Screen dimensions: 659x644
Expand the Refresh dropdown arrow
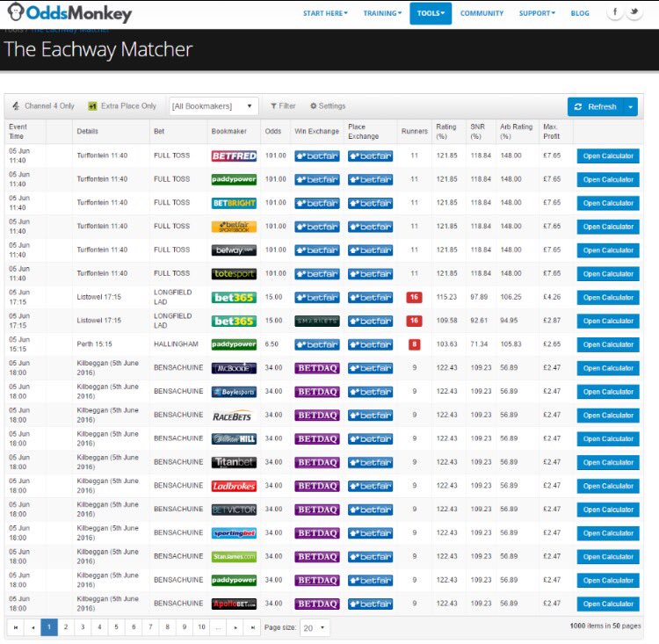630,107
